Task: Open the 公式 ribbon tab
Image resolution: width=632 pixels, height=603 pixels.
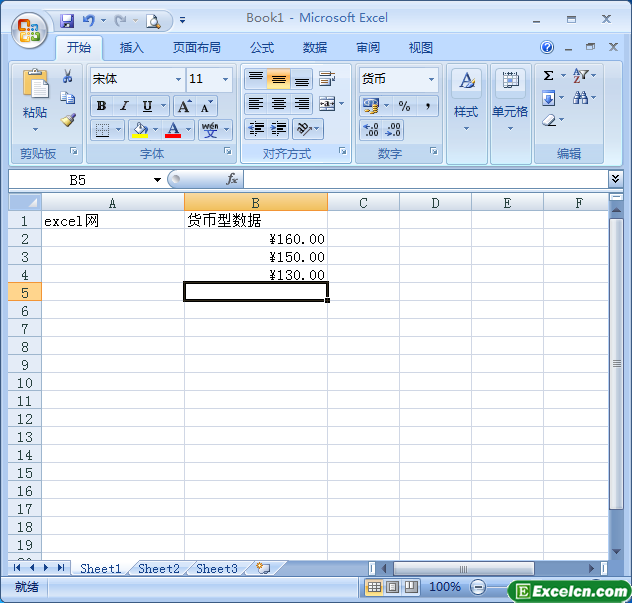Action: click(262, 48)
